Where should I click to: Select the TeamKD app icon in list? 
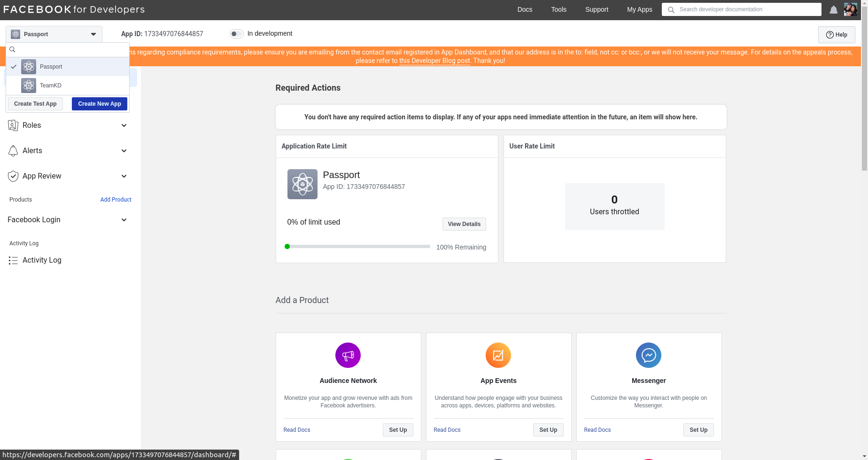coord(29,86)
